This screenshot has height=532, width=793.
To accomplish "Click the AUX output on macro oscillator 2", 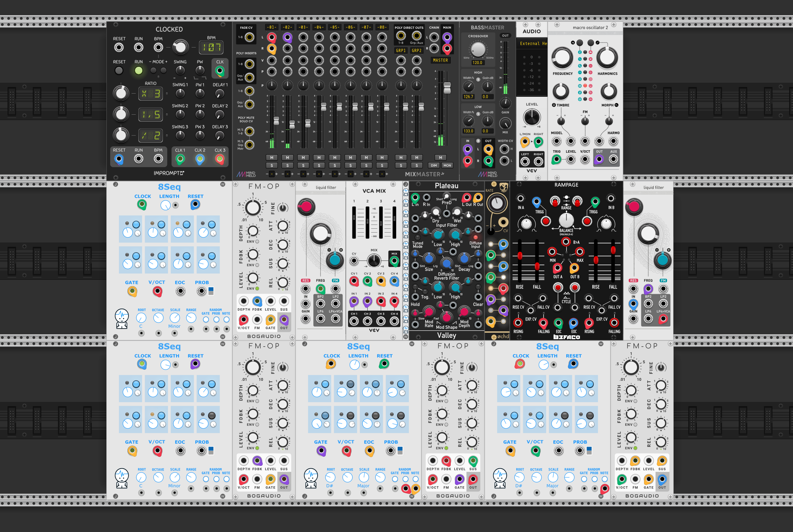I will pos(613,159).
